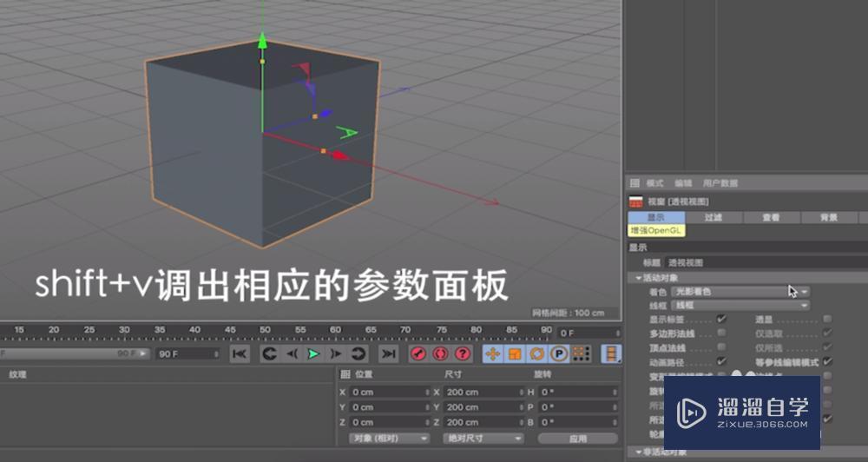Viewport: 868px width, 462px height.
Task: Click frame 50 on the timeline ruler
Action: pyautogui.click(x=265, y=330)
